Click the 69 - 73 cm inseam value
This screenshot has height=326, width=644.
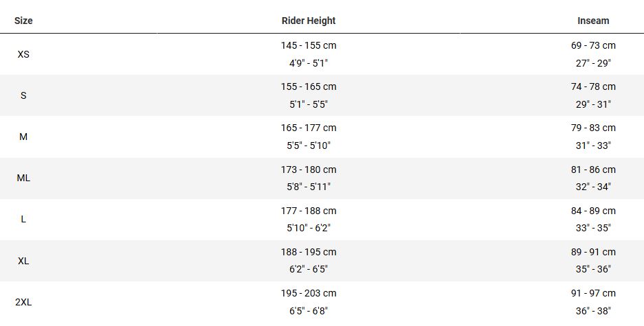click(593, 45)
